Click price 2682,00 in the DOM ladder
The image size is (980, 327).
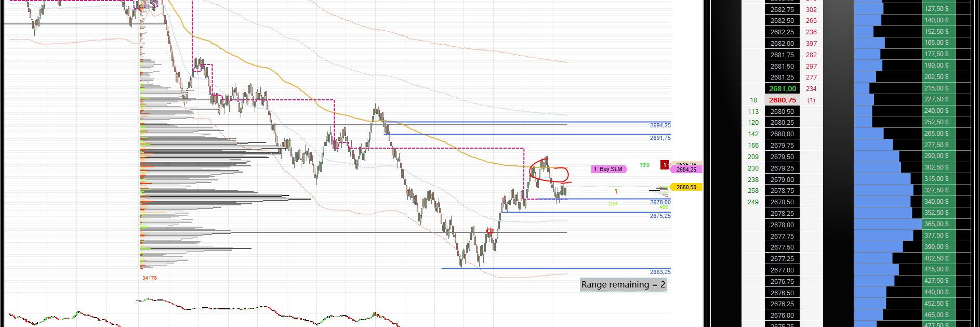(782, 44)
